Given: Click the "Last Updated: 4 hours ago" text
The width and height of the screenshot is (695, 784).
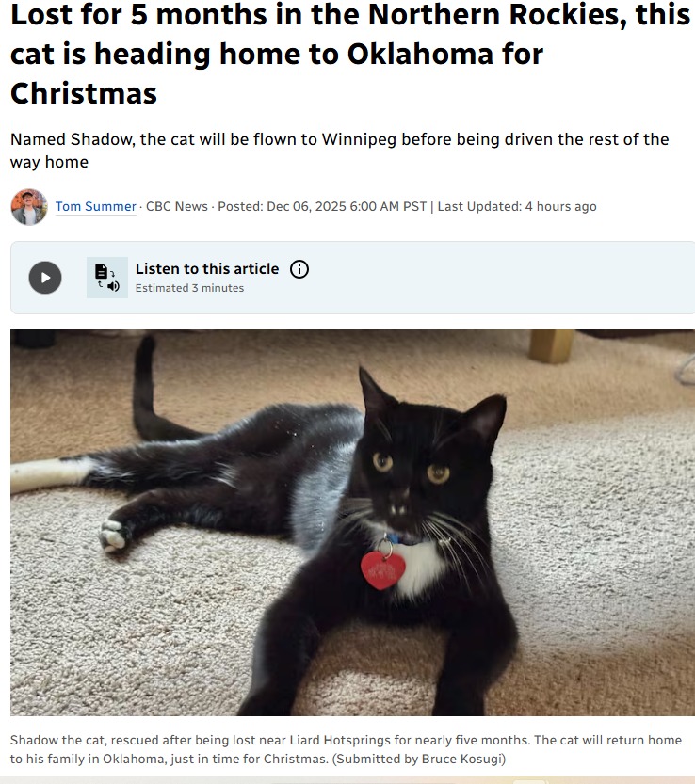Looking at the screenshot, I should (x=517, y=206).
